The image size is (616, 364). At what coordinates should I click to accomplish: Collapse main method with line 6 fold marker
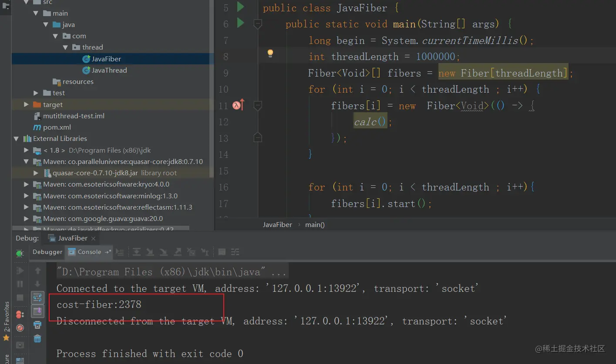[x=258, y=24]
